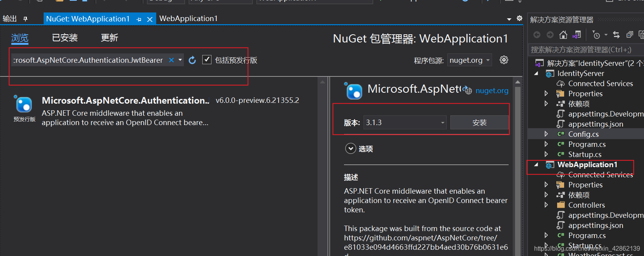The height and width of the screenshot is (256, 644).
Task: Collapse the WebApplication1 project node
Action: click(x=536, y=164)
